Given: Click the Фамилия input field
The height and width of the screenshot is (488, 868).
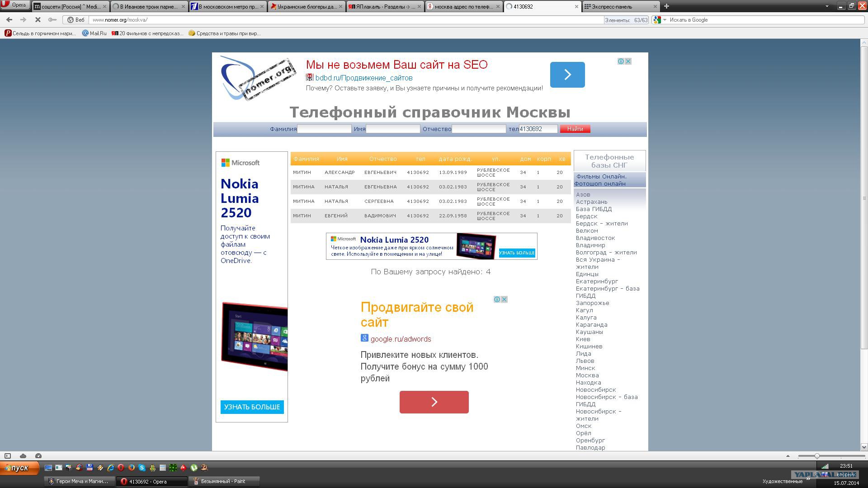Looking at the screenshot, I should 324,129.
